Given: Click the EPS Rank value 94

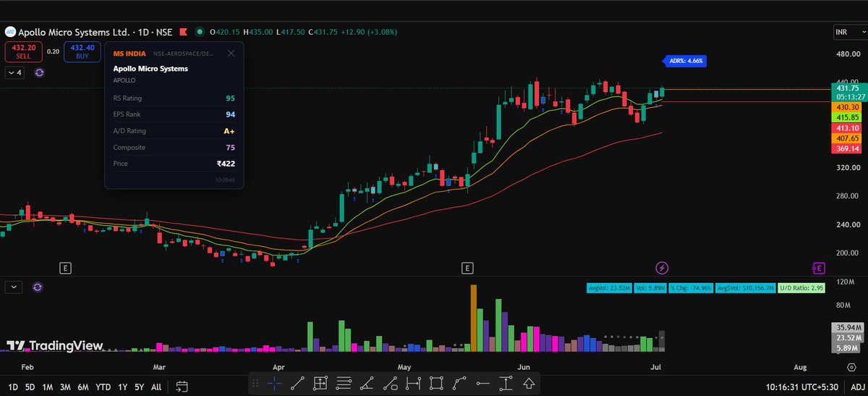Looking at the screenshot, I should (x=230, y=114).
